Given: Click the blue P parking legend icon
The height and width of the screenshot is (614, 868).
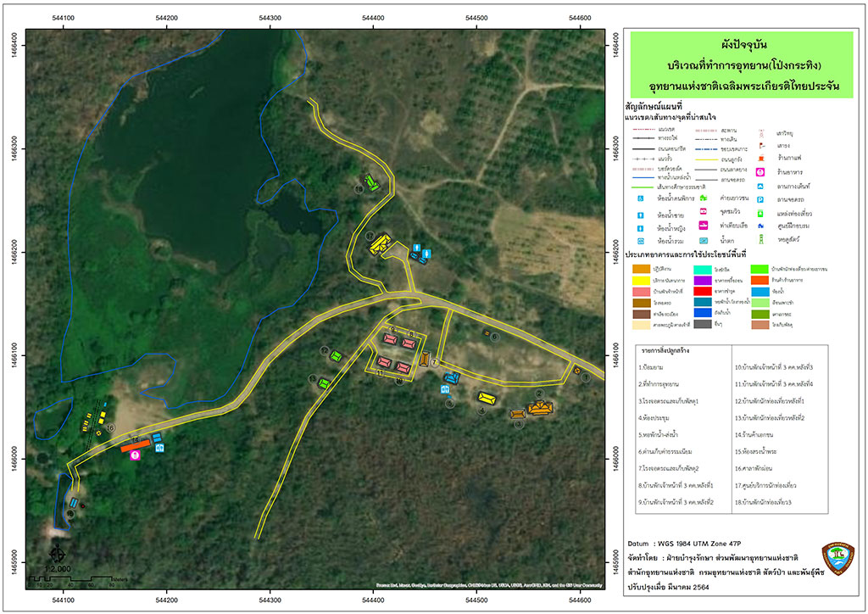Looking at the screenshot, I should coord(760,200).
